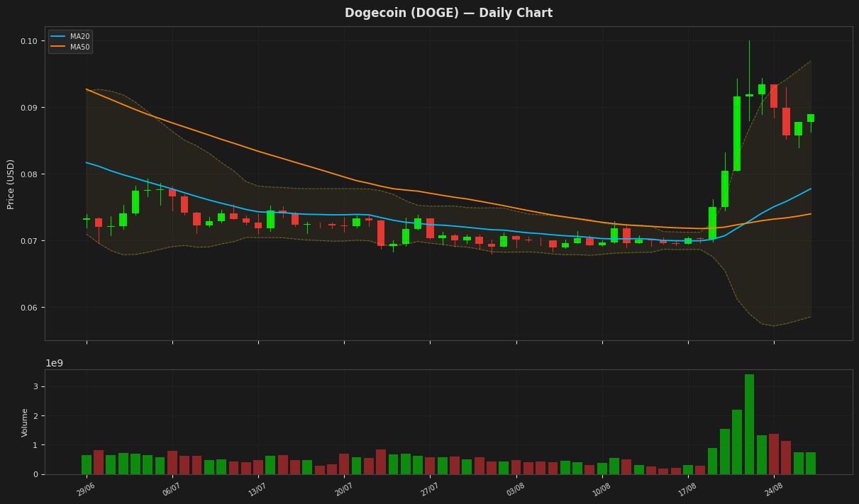This screenshot has width=859, height=504.
Task: Click the 0.07 price tick label
Action: (29, 241)
